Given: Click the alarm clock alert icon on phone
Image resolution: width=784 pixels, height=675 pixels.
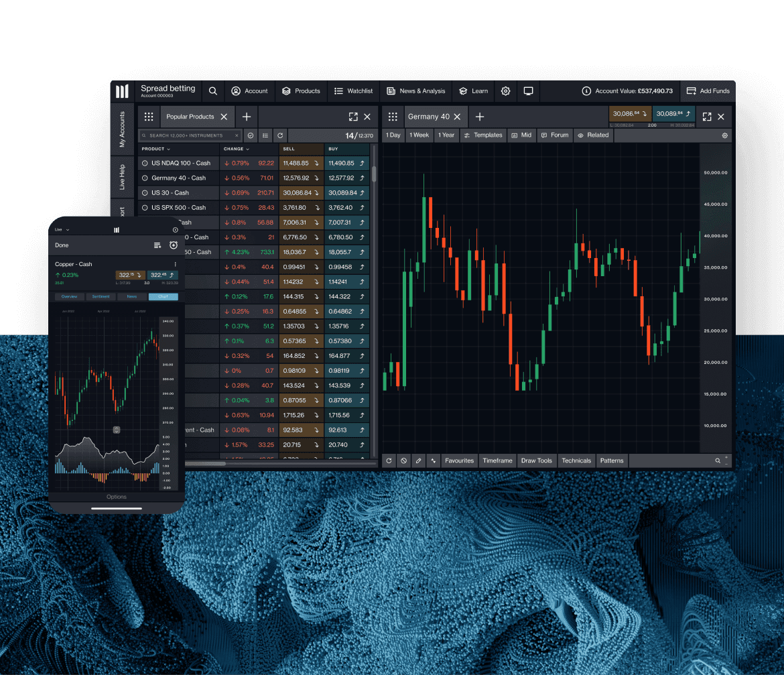Looking at the screenshot, I should click(174, 245).
